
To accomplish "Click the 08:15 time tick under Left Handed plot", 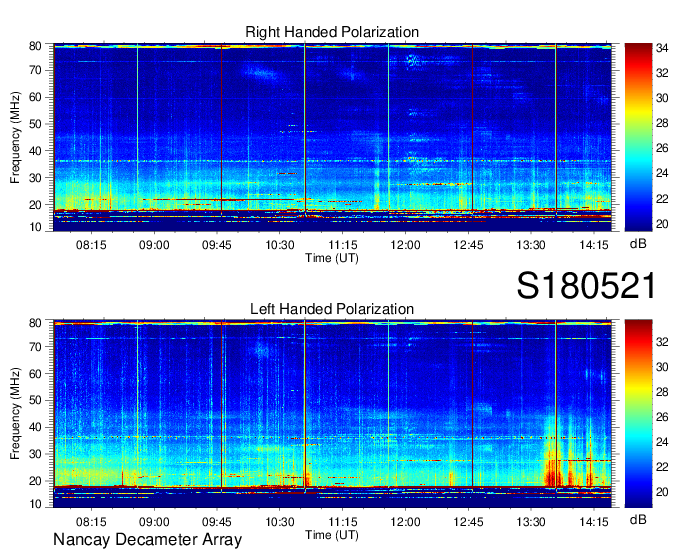I will tap(91, 522).
